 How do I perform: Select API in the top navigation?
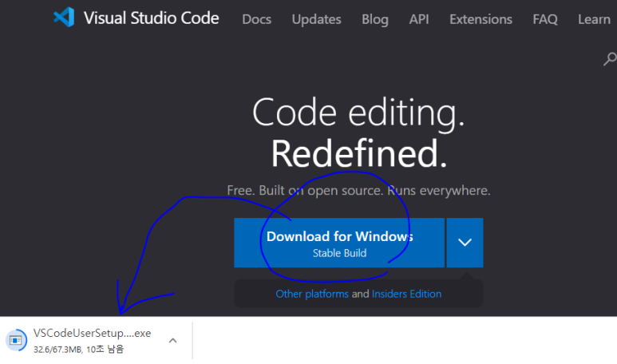(419, 19)
